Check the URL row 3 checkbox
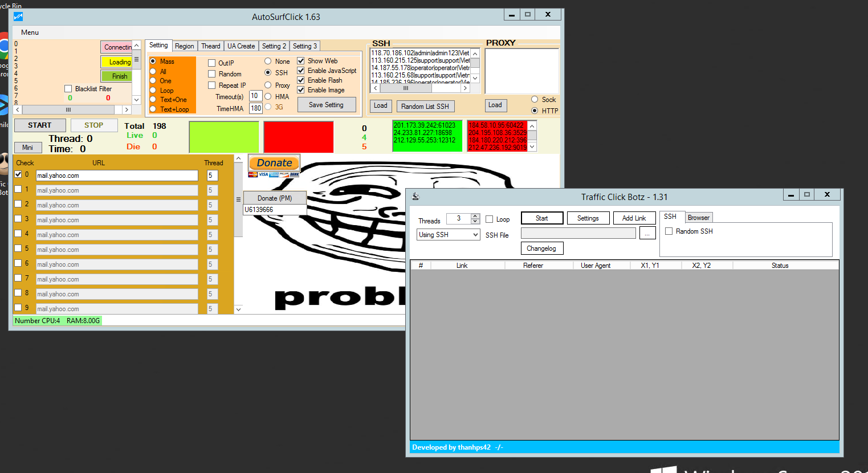This screenshot has width=868, height=473. coord(18,219)
